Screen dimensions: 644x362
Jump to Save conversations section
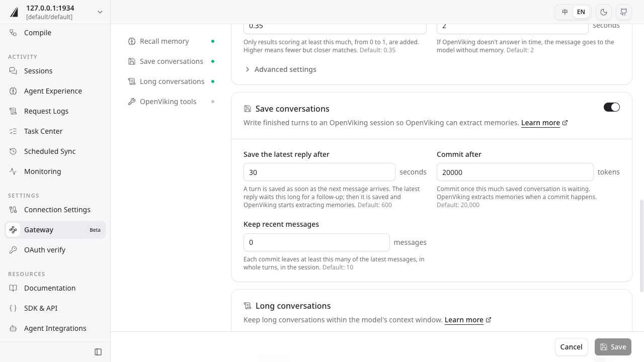171,61
